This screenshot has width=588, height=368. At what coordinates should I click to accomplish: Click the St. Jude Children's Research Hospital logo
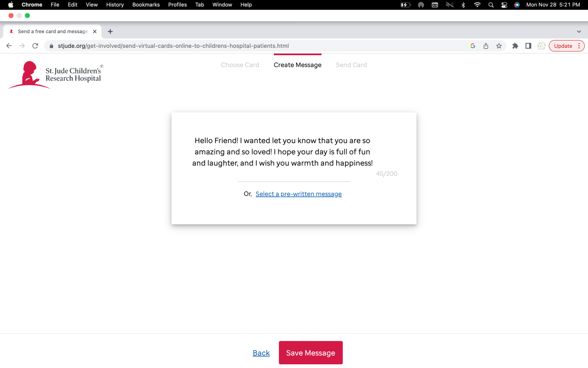[x=55, y=75]
